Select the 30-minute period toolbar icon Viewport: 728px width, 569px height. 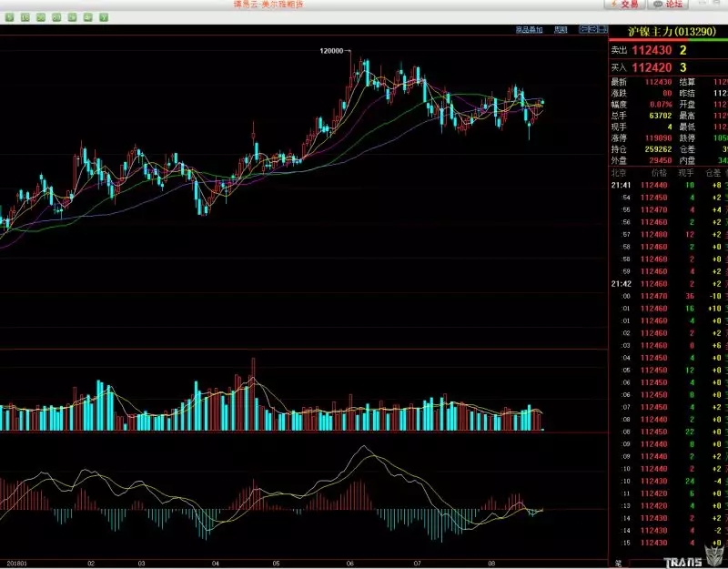coord(41,17)
